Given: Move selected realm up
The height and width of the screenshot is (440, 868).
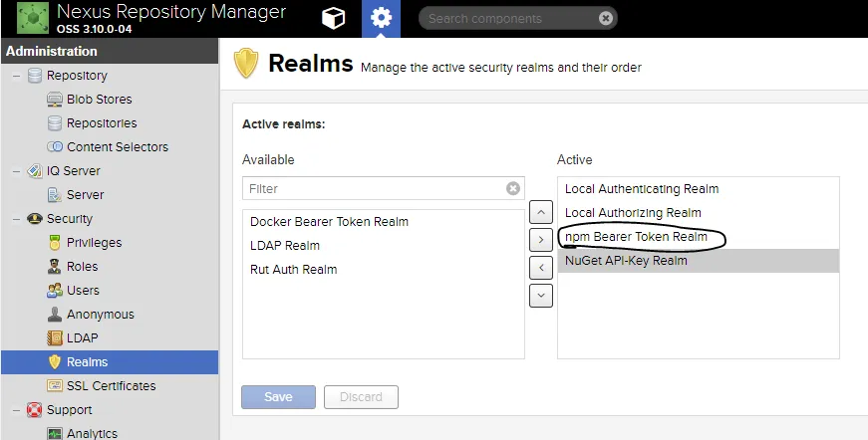Looking at the screenshot, I should [541, 212].
